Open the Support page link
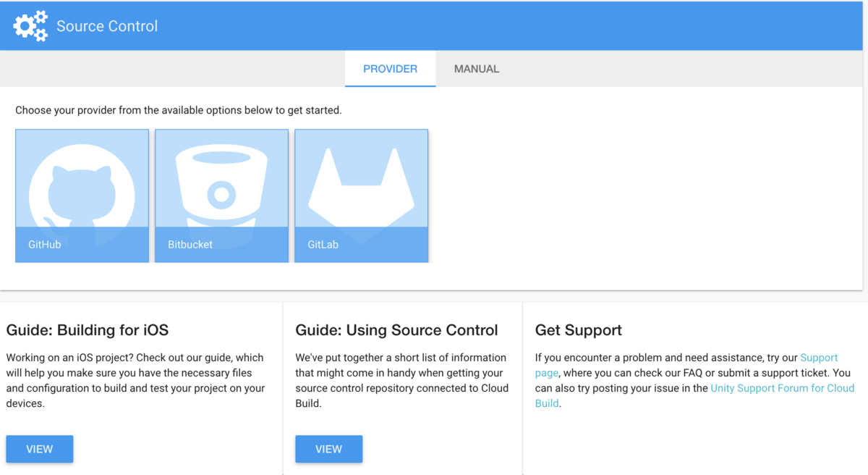 819,358
